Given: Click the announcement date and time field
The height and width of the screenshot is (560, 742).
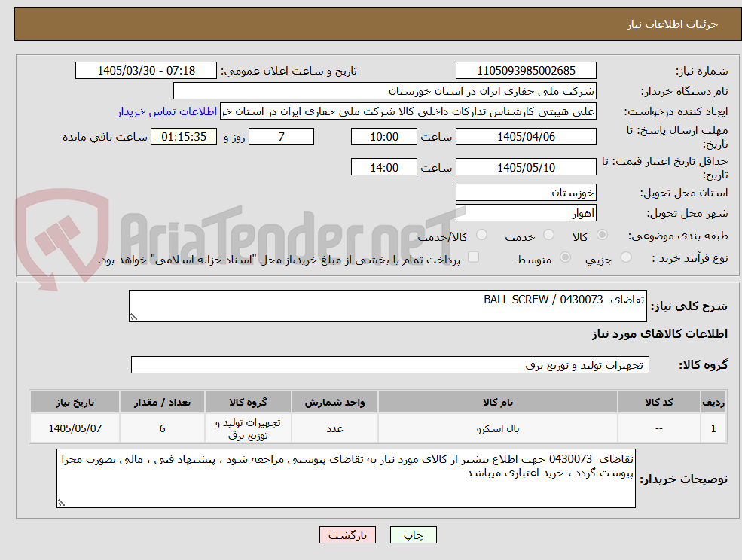Looking at the screenshot, I should tap(145, 71).
